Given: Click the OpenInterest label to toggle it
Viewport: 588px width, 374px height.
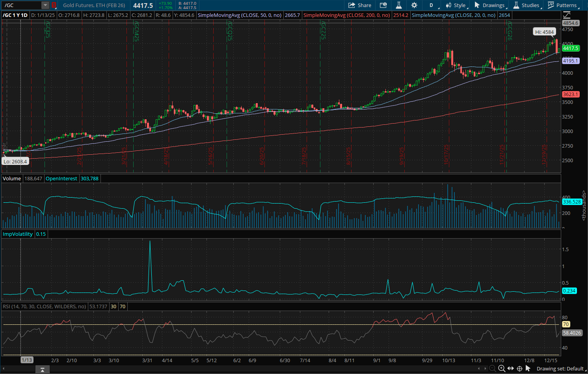Looking at the screenshot, I should click(x=61, y=178).
